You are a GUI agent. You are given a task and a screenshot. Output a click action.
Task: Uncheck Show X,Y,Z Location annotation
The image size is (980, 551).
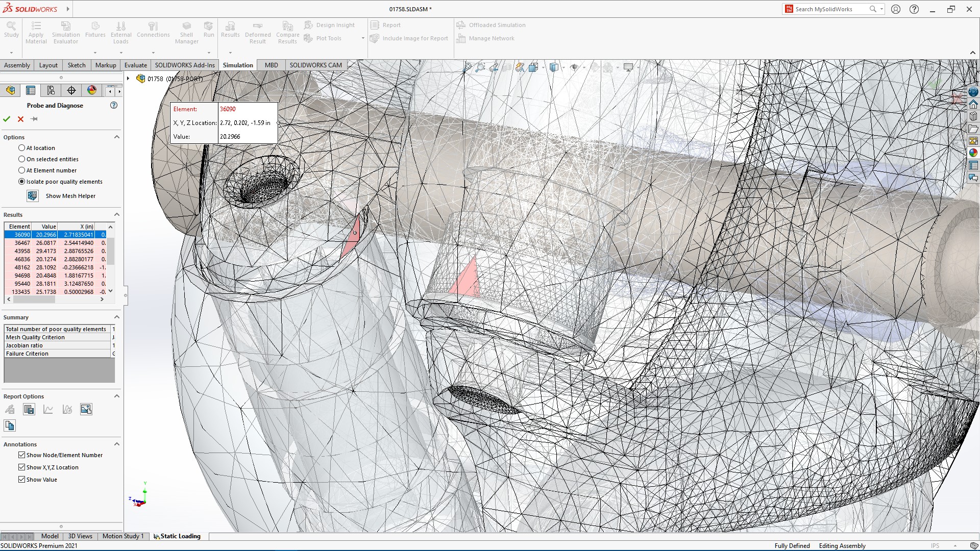click(22, 467)
